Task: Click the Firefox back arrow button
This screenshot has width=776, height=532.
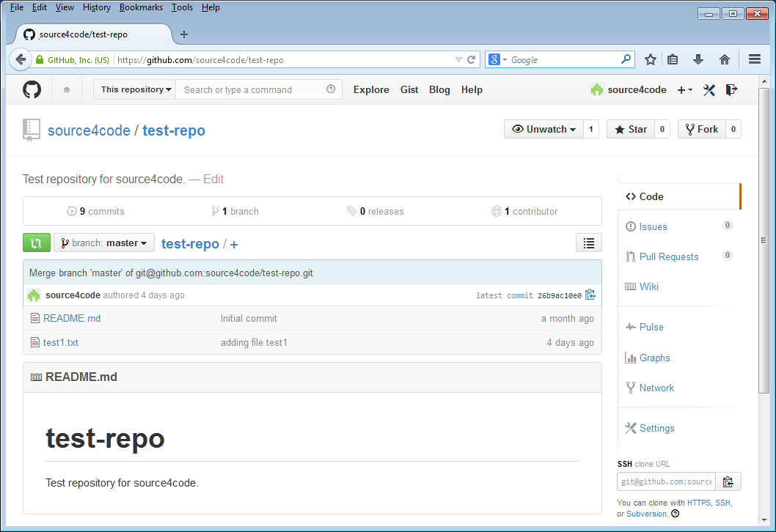Action: pos(21,60)
